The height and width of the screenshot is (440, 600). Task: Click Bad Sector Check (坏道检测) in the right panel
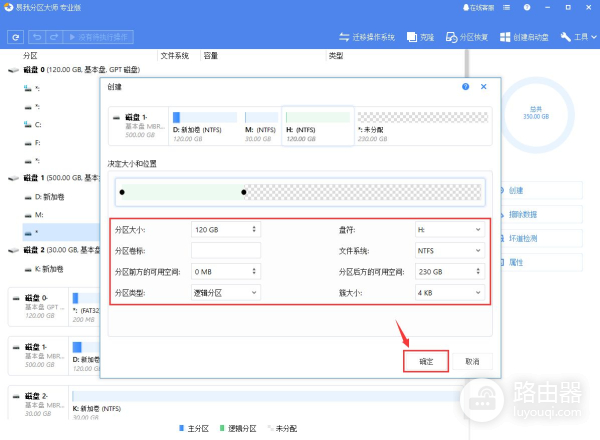[541, 238]
